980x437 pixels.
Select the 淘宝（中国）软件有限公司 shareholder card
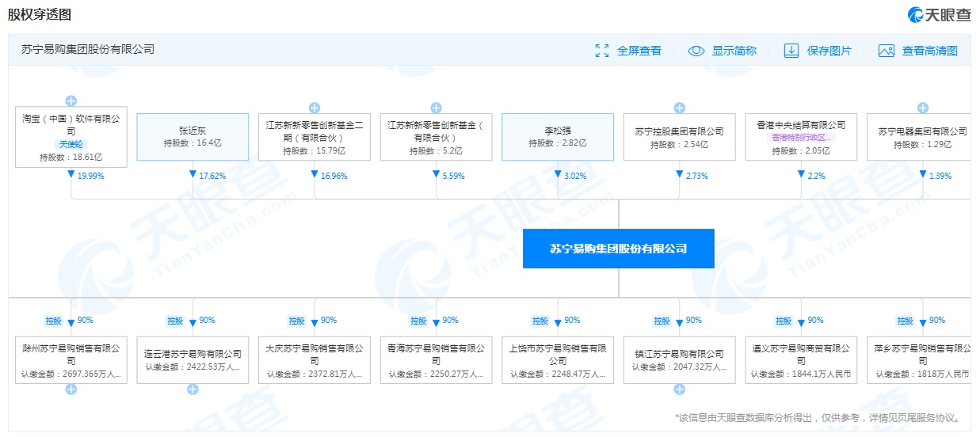[71, 137]
